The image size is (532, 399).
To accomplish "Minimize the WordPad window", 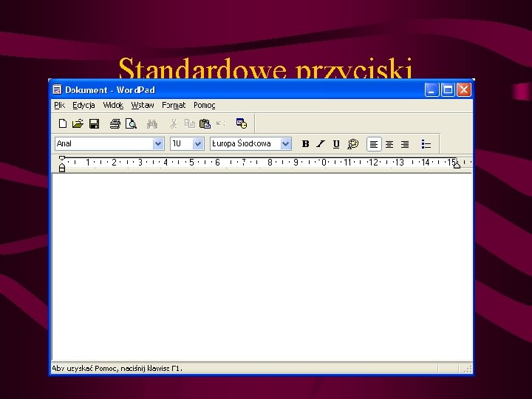I will tap(432, 90).
